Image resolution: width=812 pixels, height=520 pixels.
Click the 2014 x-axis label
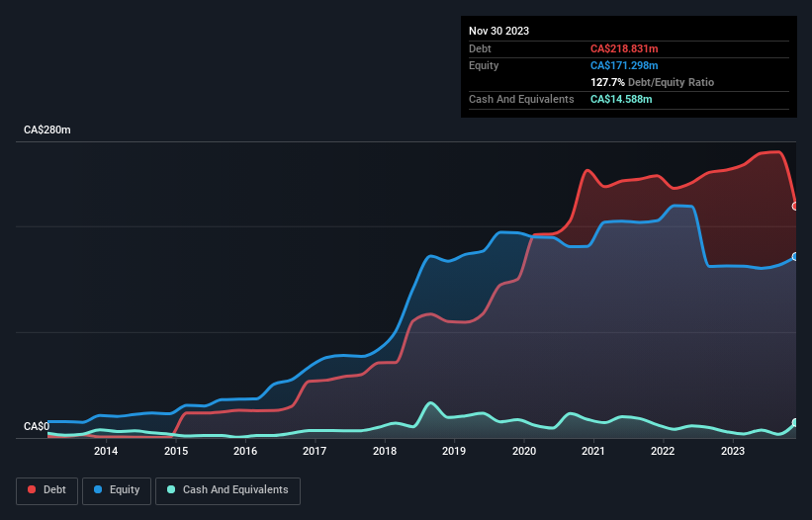pos(106,451)
